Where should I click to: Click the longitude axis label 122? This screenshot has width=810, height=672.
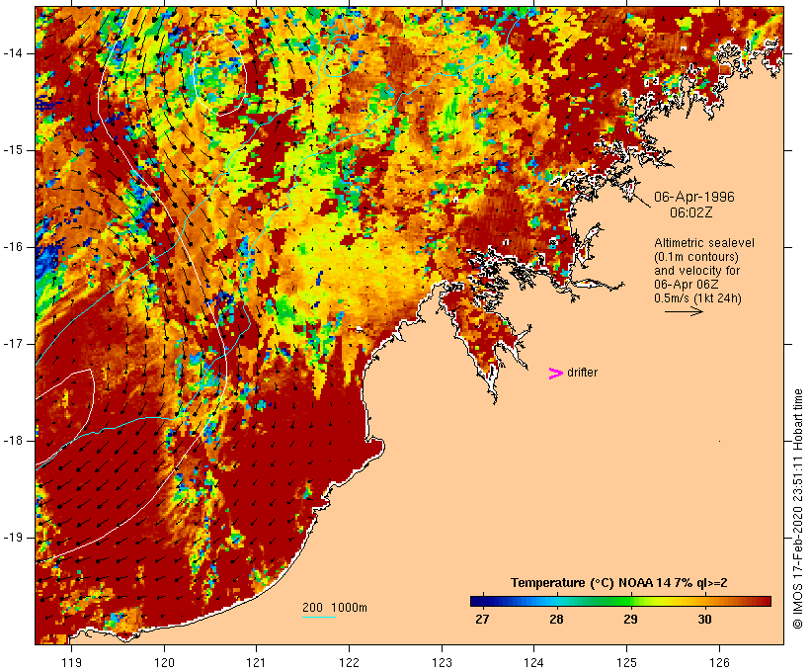[x=350, y=662]
